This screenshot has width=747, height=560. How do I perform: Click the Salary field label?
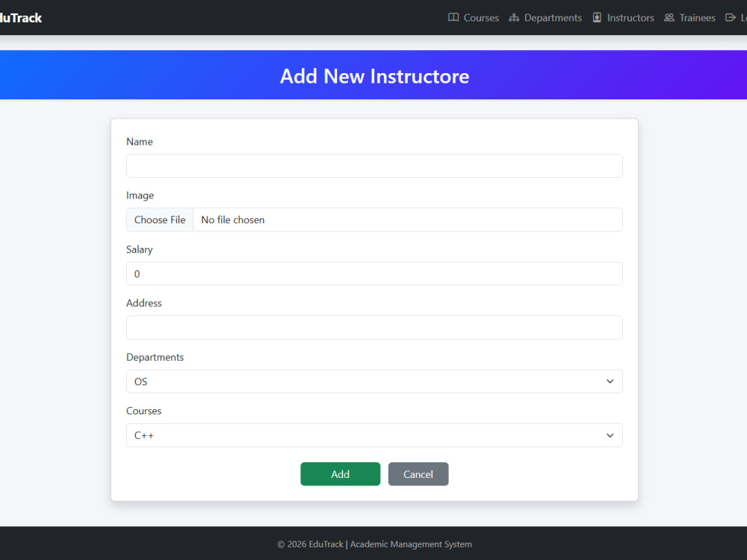140,249
